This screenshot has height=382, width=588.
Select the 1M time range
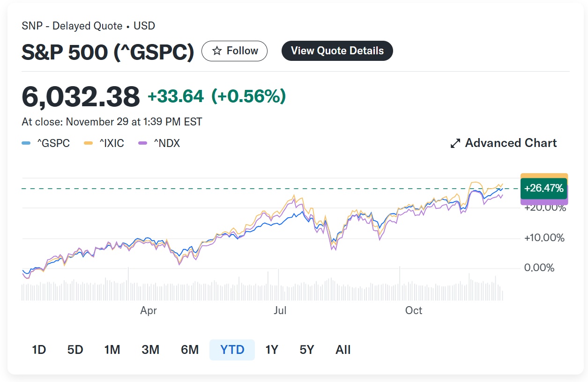coord(112,350)
